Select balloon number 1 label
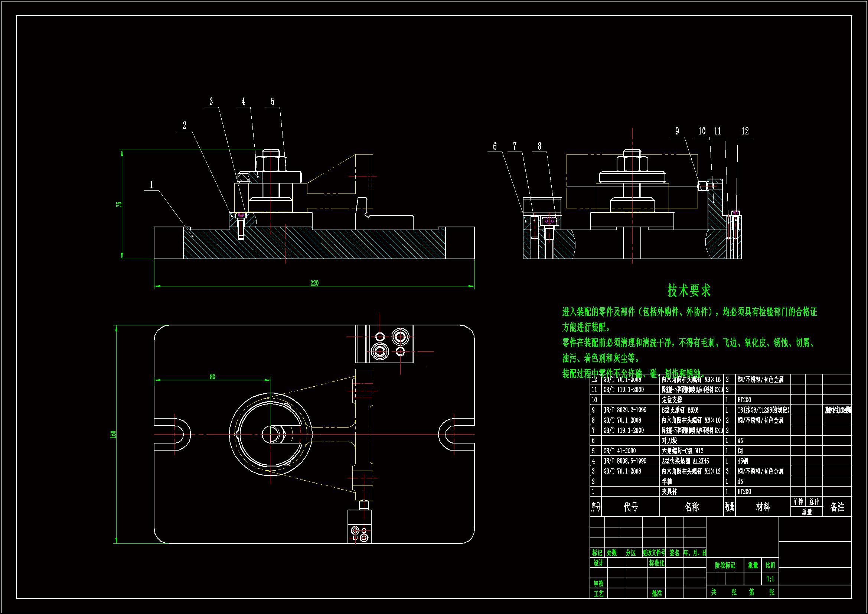The width and height of the screenshot is (868, 614). click(x=151, y=185)
